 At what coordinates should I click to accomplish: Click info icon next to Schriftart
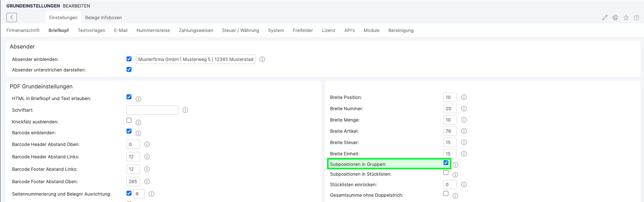[x=185, y=110]
